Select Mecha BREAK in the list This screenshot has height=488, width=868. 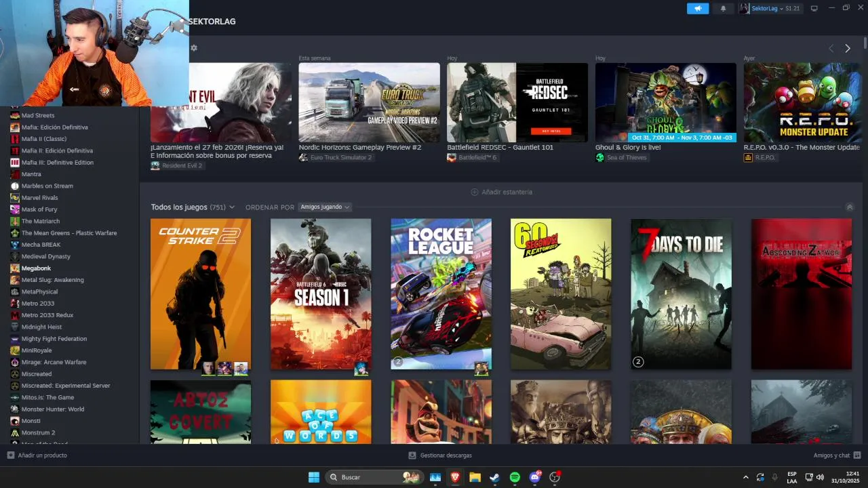[x=41, y=245]
